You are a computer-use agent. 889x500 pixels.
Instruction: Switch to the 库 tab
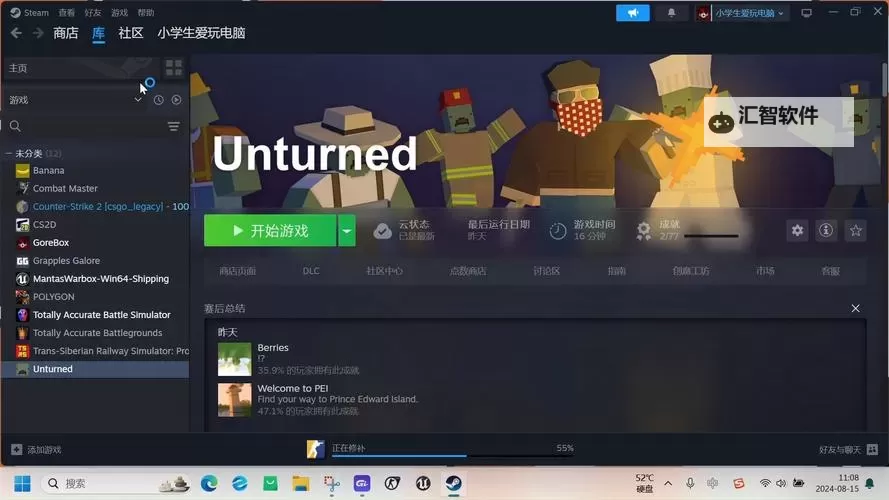[99, 33]
